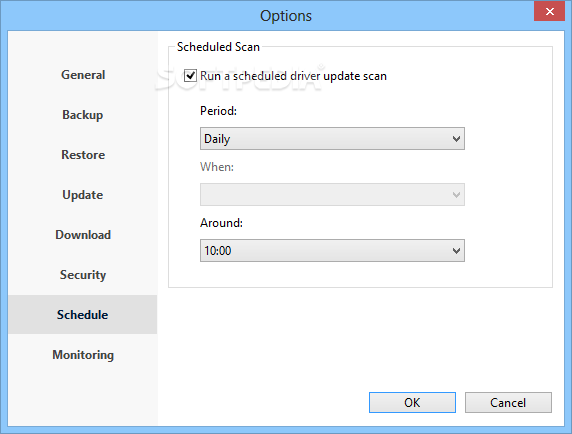Click the Options title bar
The width and height of the screenshot is (572, 434).
point(286,16)
